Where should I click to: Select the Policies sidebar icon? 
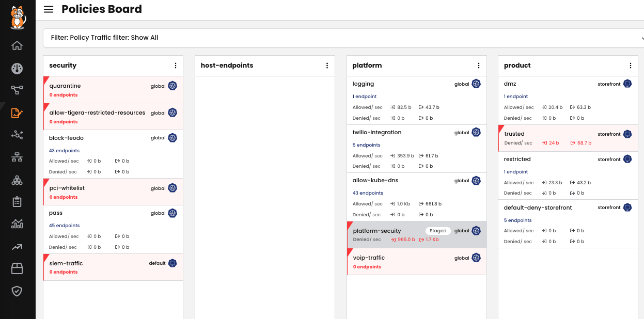[x=17, y=113]
